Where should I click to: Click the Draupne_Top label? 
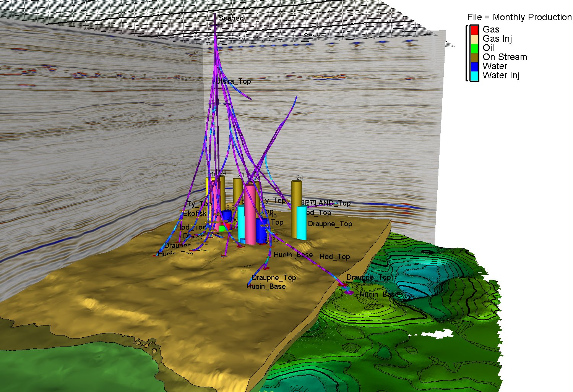pos(330,224)
